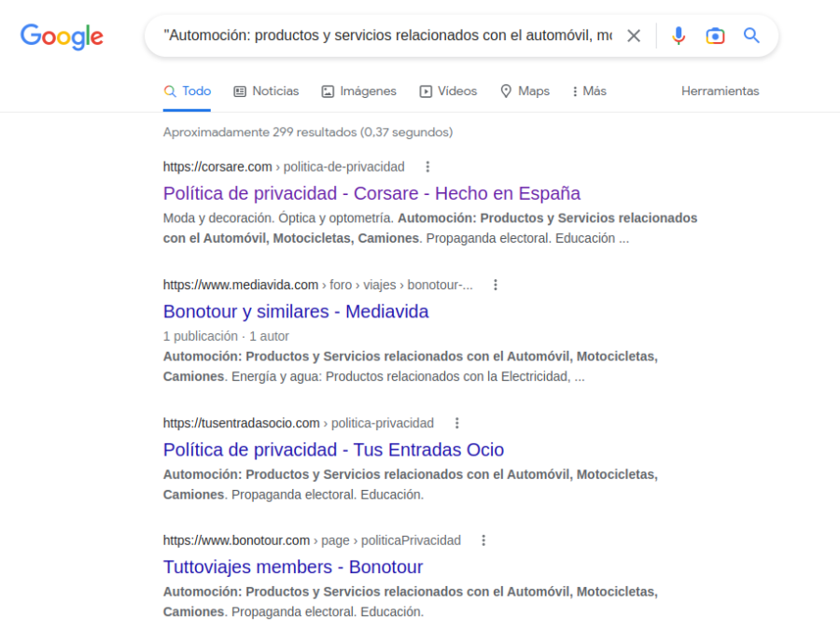The height and width of the screenshot is (630, 840).
Task: Switch to the Imágenes tab
Action: click(x=358, y=91)
